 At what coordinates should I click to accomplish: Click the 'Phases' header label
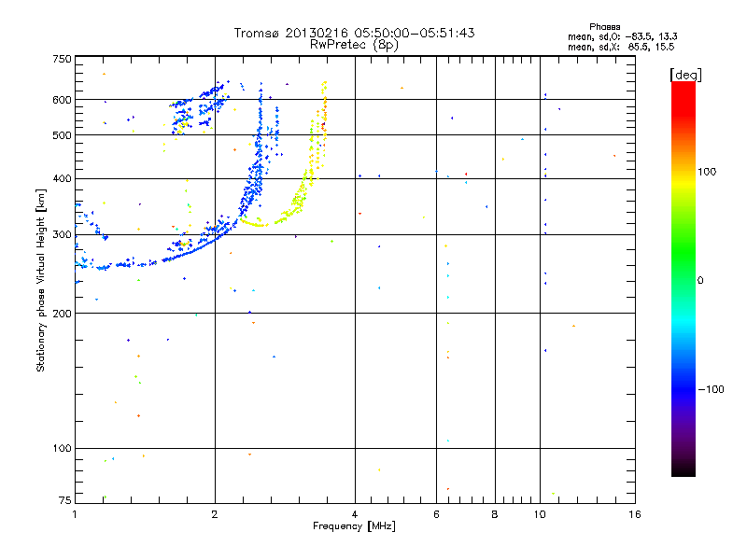(x=604, y=27)
